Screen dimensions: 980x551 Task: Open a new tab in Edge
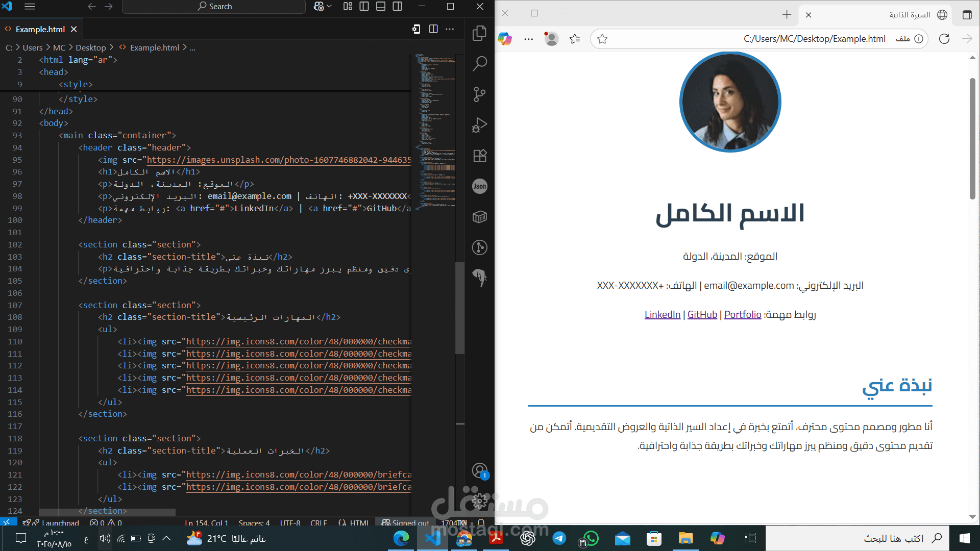(787, 15)
